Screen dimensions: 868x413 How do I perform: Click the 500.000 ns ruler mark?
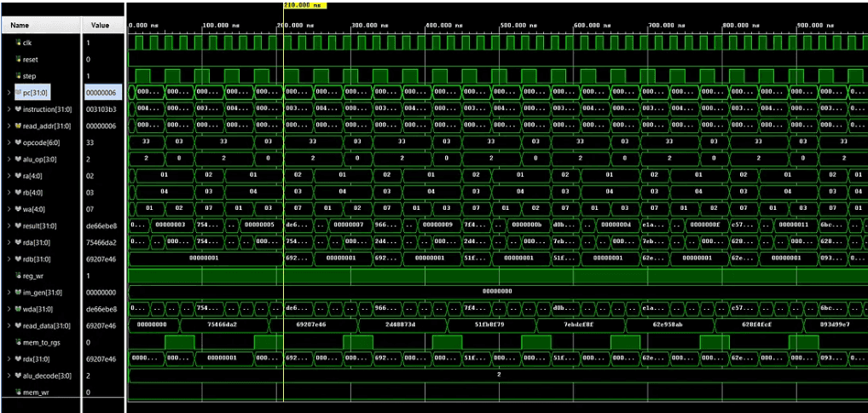(520, 26)
